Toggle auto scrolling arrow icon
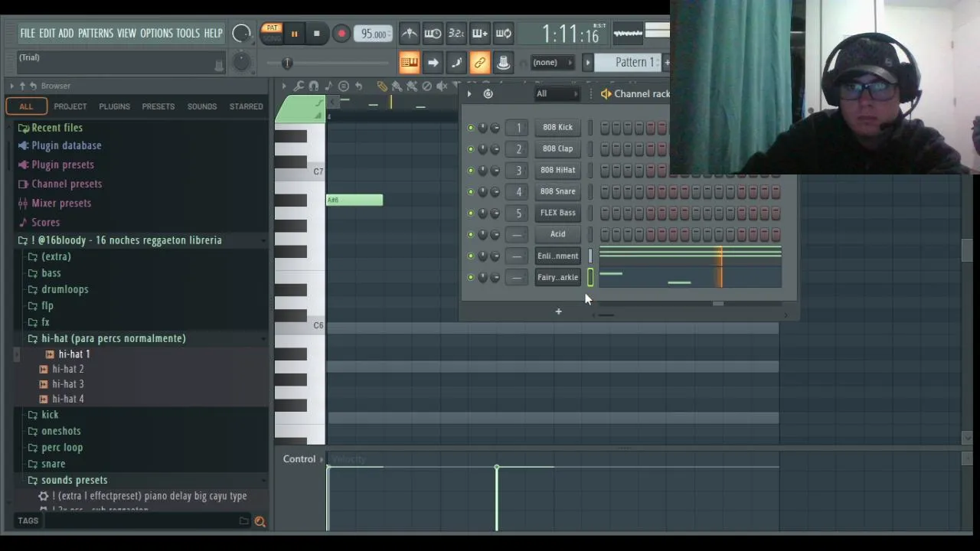The height and width of the screenshot is (551, 980). (x=433, y=63)
